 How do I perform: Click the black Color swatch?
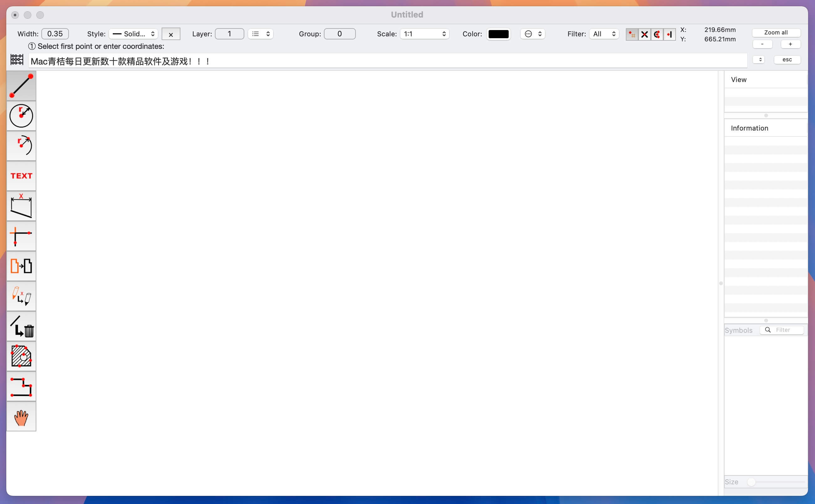498,34
